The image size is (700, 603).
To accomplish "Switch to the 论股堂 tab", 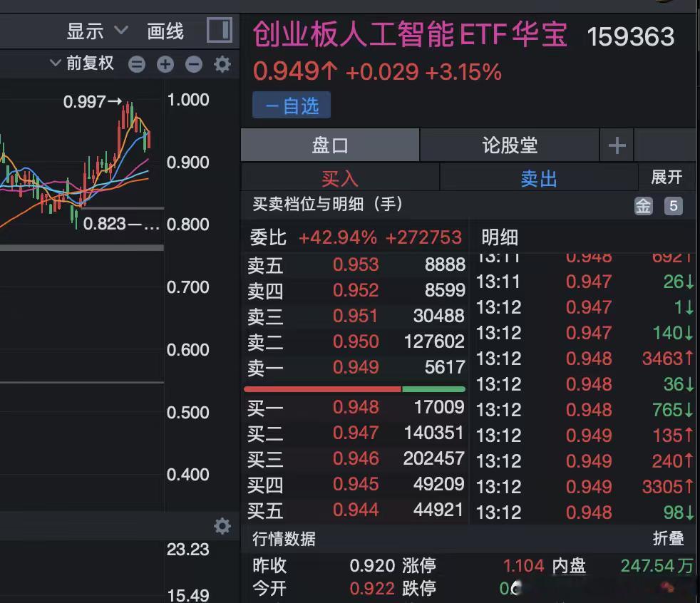I will 509,144.
